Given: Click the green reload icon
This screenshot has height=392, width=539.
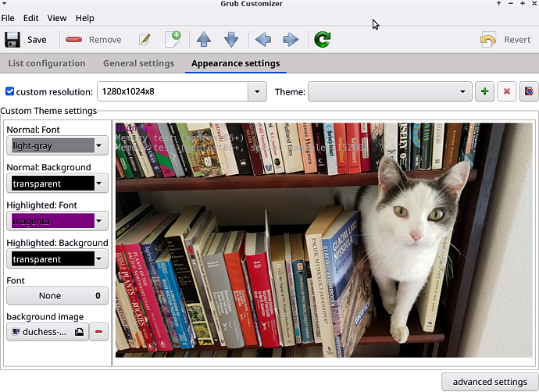Looking at the screenshot, I should 323,40.
